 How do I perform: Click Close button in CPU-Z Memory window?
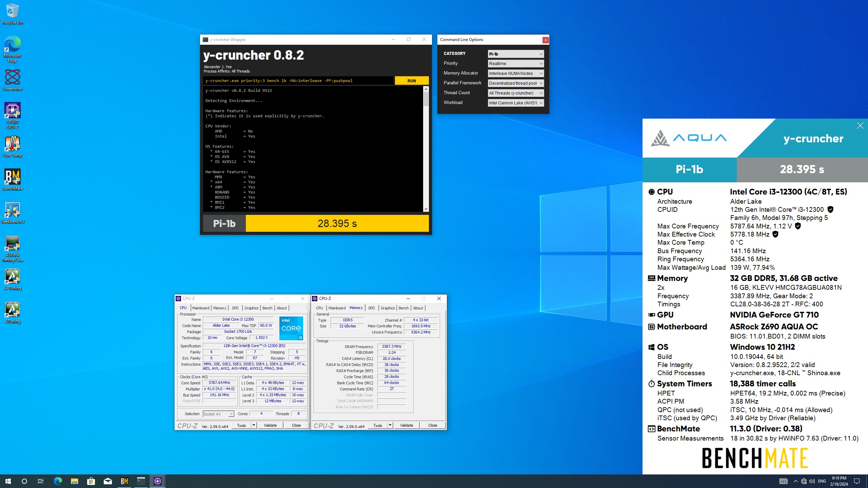(x=433, y=425)
